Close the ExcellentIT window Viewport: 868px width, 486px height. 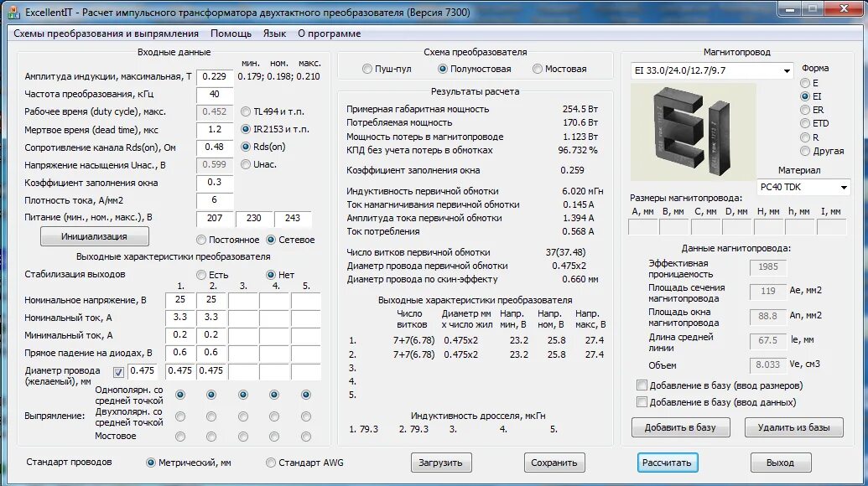(845, 9)
